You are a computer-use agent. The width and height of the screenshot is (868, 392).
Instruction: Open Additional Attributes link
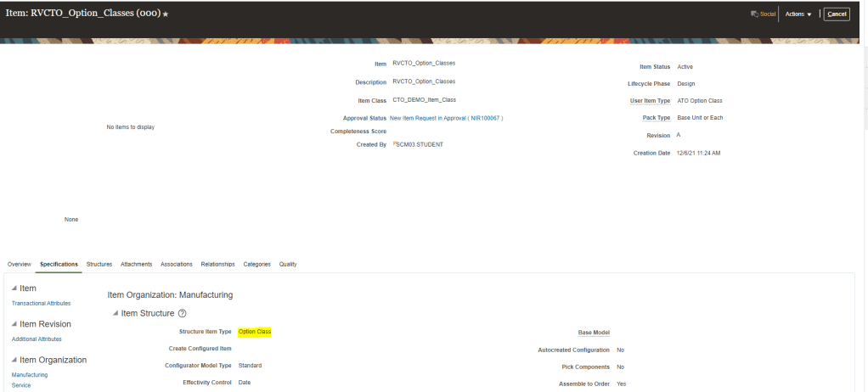coord(37,339)
